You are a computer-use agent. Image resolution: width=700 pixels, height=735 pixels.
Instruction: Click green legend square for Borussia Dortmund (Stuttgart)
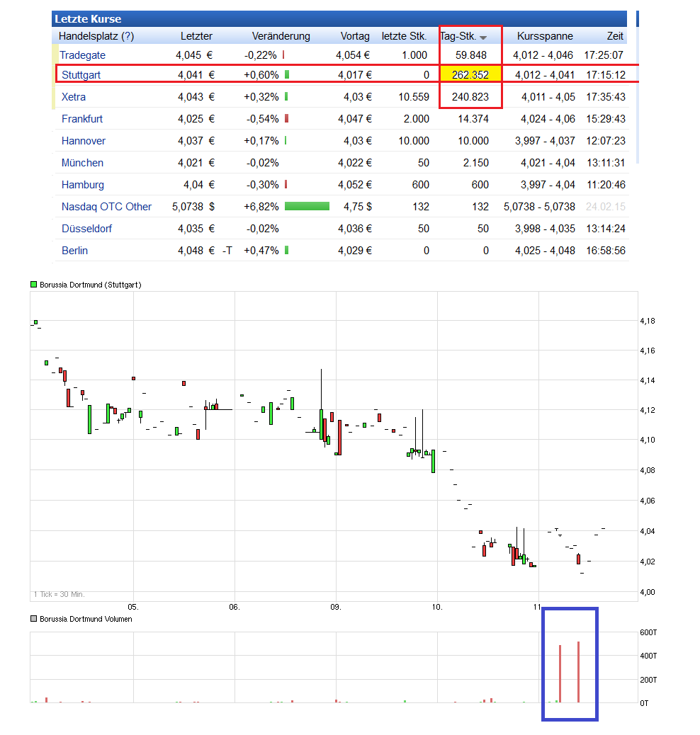[x=33, y=285]
